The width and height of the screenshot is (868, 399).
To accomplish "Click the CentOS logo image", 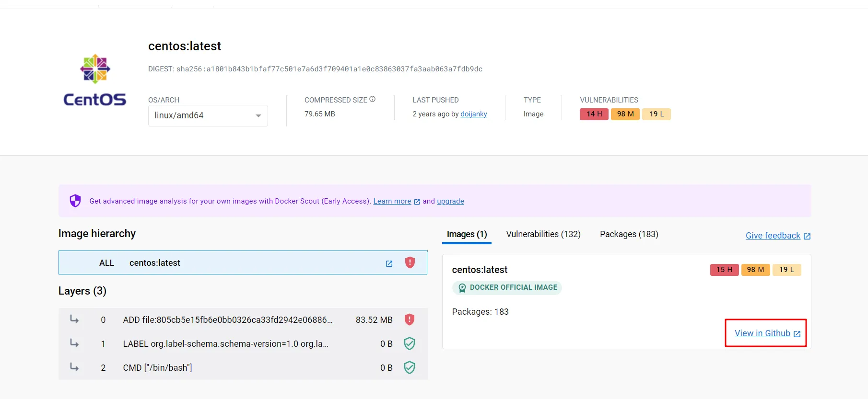I will [x=95, y=80].
